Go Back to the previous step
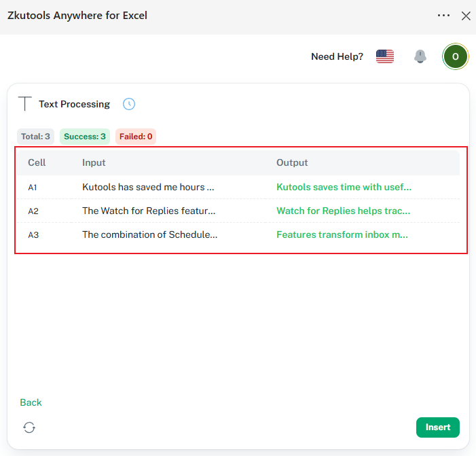The image size is (476, 456). [x=31, y=402]
